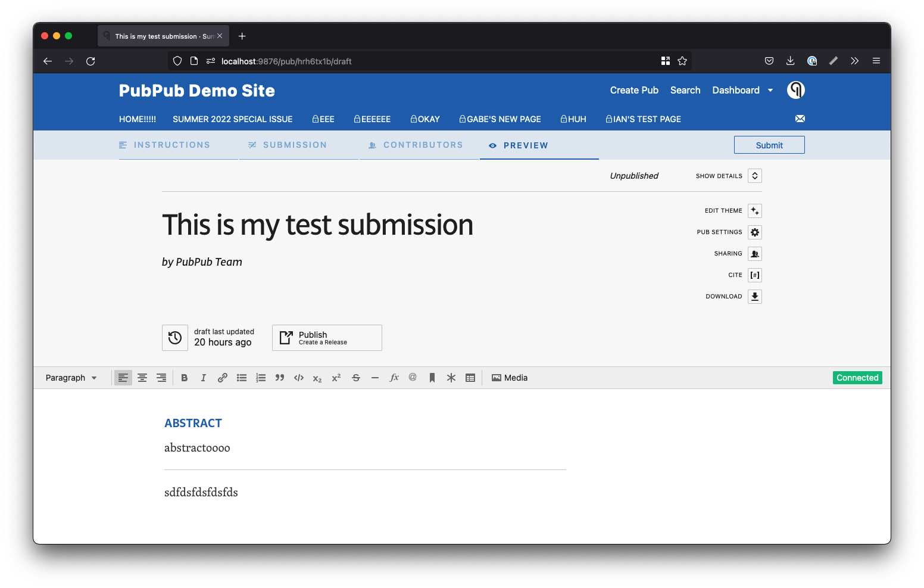Insert Media into the document
924x588 pixels.
coord(509,377)
